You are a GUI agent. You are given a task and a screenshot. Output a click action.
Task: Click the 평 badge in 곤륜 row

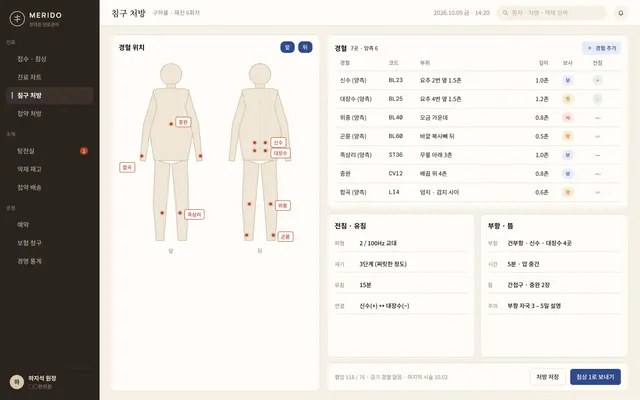pyautogui.click(x=567, y=136)
